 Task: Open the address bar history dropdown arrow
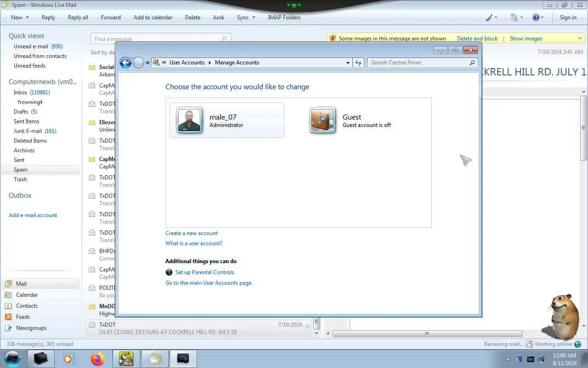click(348, 63)
